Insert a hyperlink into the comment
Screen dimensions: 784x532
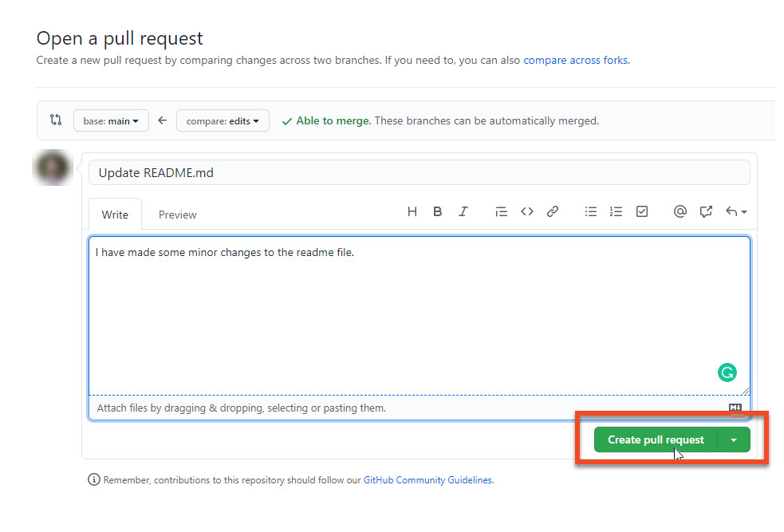point(553,211)
